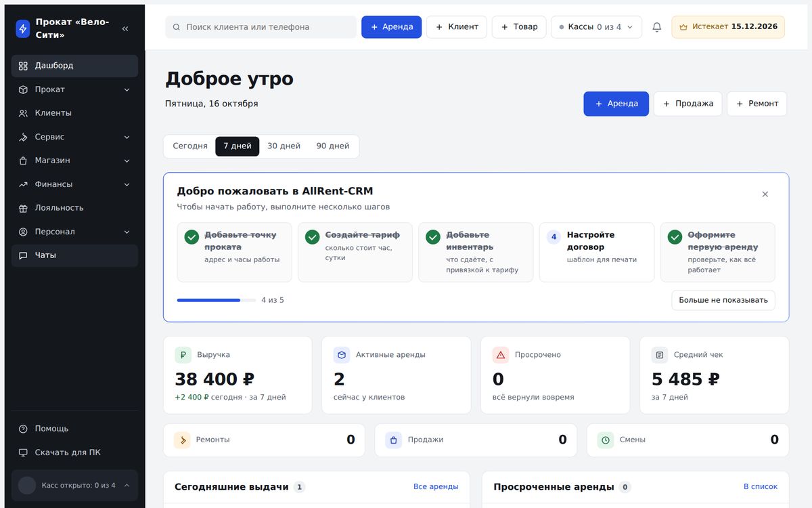The width and height of the screenshot is (812, 508).
Task: Open Дашборд in the sidebar
Action: tap(74, 66)
